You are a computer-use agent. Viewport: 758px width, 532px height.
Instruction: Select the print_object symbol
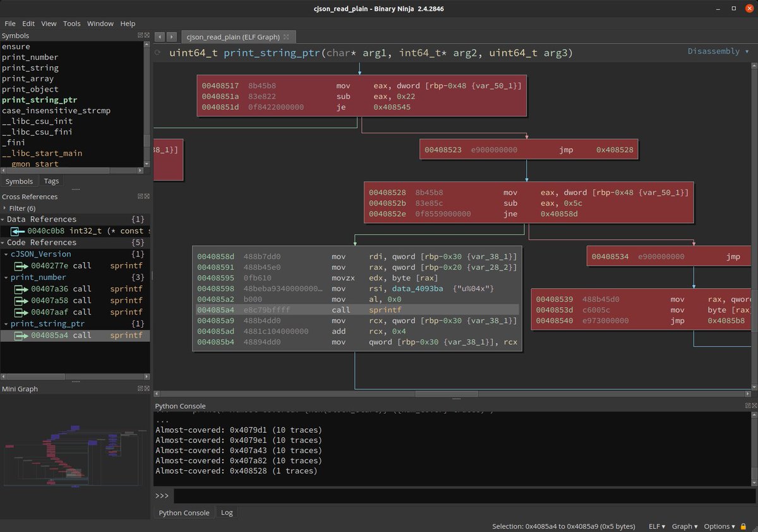pyautogui.click(x=30, y=90)
